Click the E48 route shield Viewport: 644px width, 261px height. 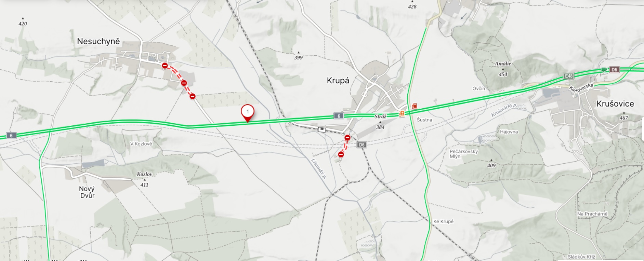point(568,76)
